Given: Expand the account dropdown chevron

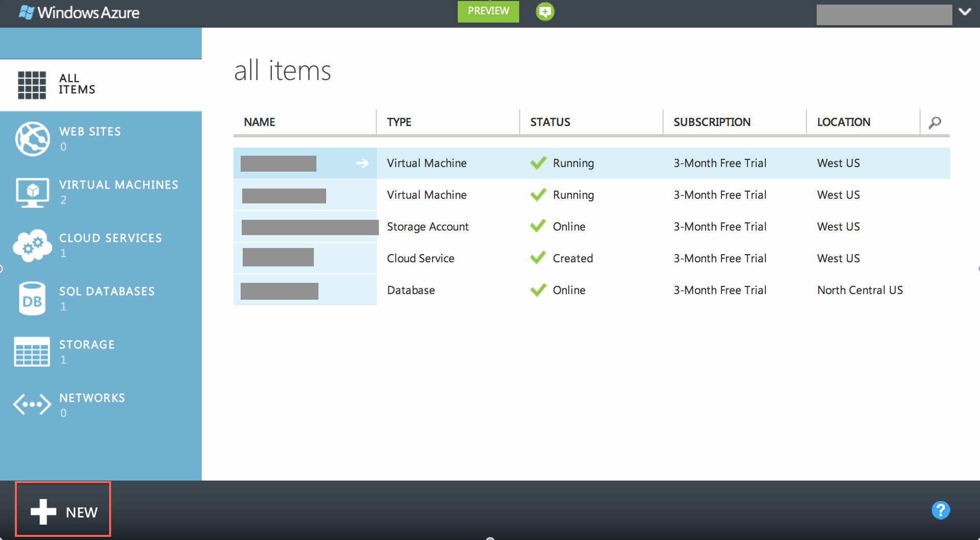Looking at the screenshot, I should (x=965, y=12).
